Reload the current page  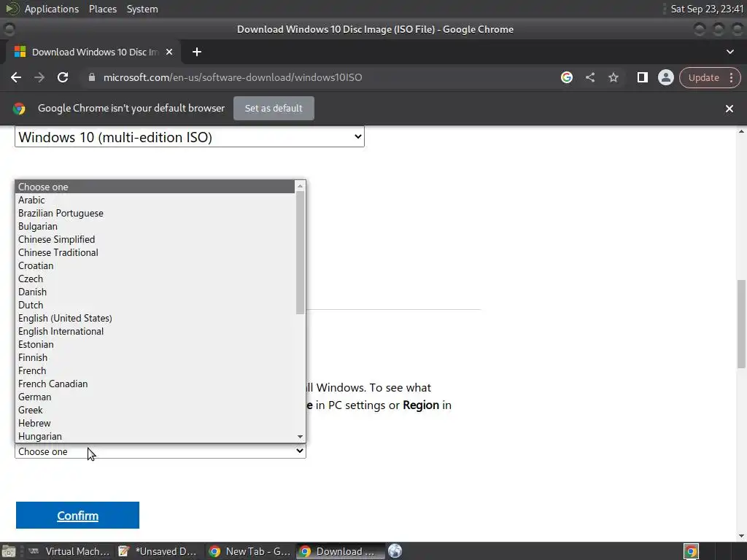pos(63,77)
